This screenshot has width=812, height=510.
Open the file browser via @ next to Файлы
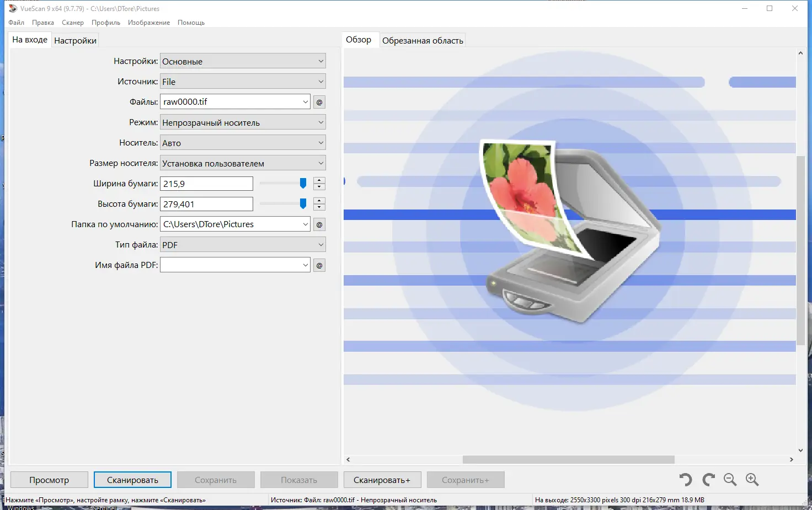[319, 101]
